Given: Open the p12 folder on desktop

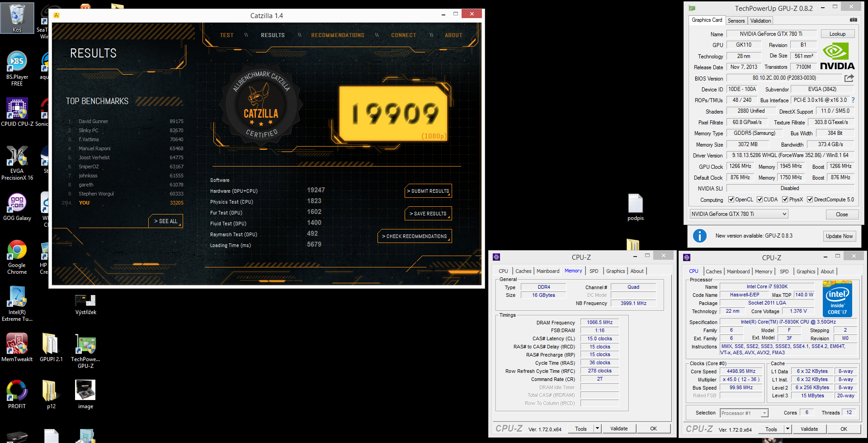Looking at the screenshot, I should (51, 395).
